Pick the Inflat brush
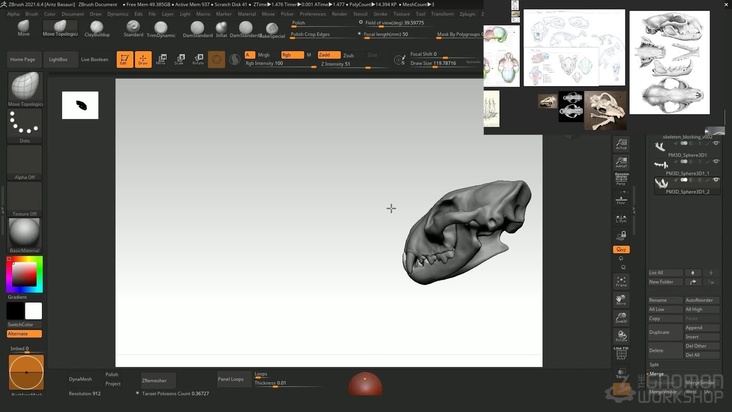Screen dimensions: 732x412 click(221, 29)
